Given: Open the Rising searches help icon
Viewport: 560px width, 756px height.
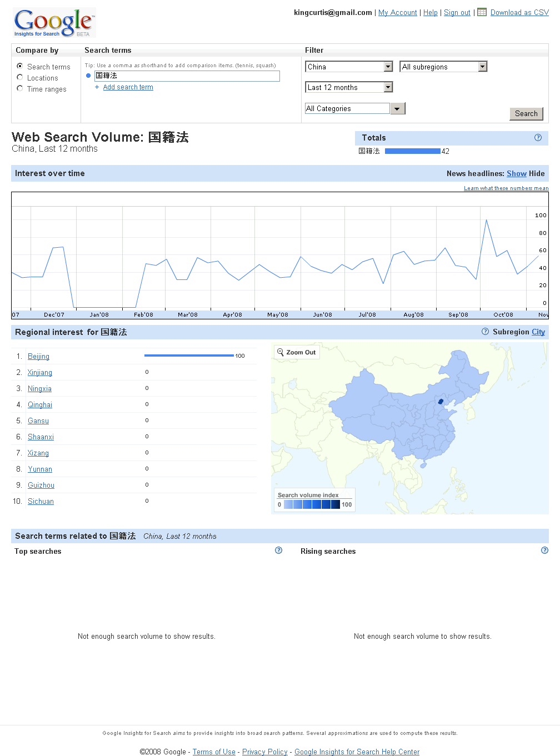Looking at the screenshot, I should pos(544,550).
